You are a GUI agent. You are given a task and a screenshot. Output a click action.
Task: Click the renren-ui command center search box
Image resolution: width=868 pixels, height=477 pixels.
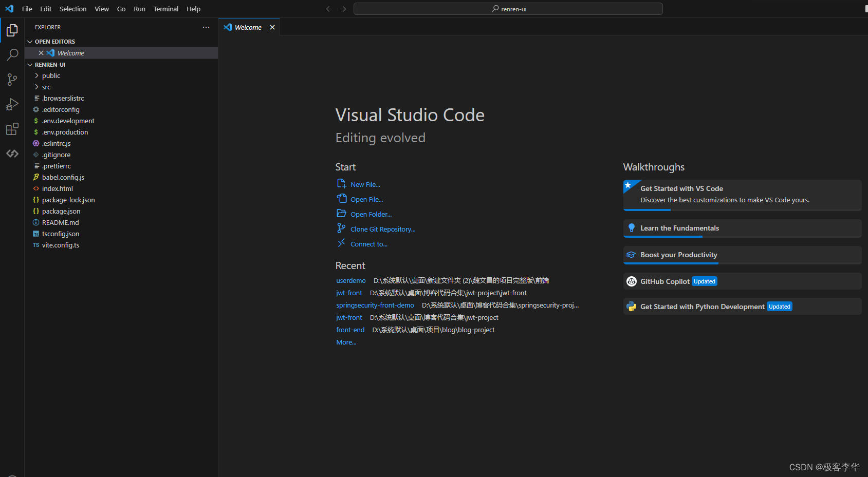[x=508, y=9]
